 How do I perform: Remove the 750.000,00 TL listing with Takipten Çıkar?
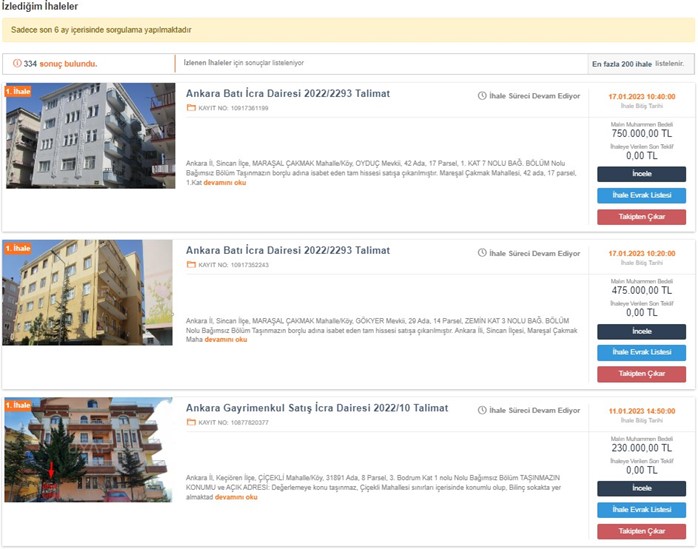click(x=641, y=216)
